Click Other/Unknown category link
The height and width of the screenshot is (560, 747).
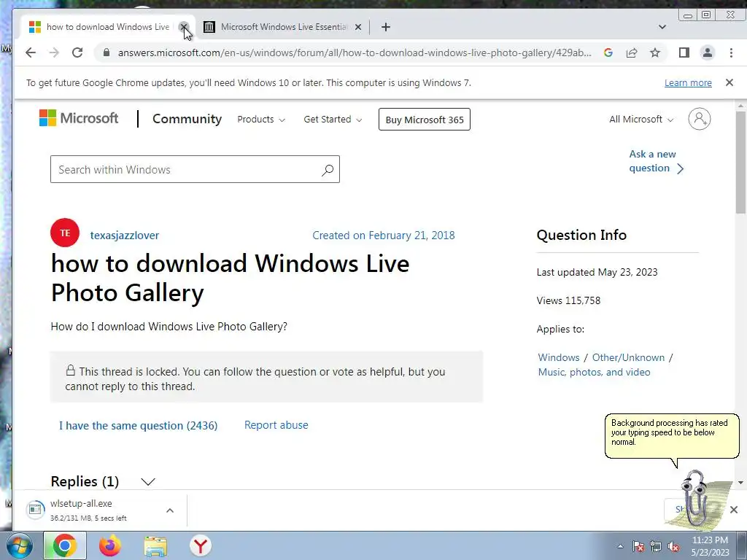[x=628, y=357]
